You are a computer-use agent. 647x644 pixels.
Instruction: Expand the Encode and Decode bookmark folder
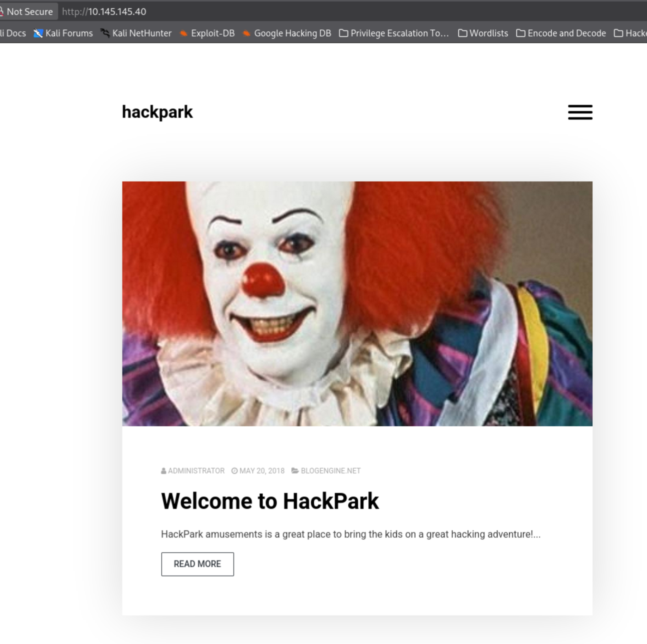(x=561, y=33)
